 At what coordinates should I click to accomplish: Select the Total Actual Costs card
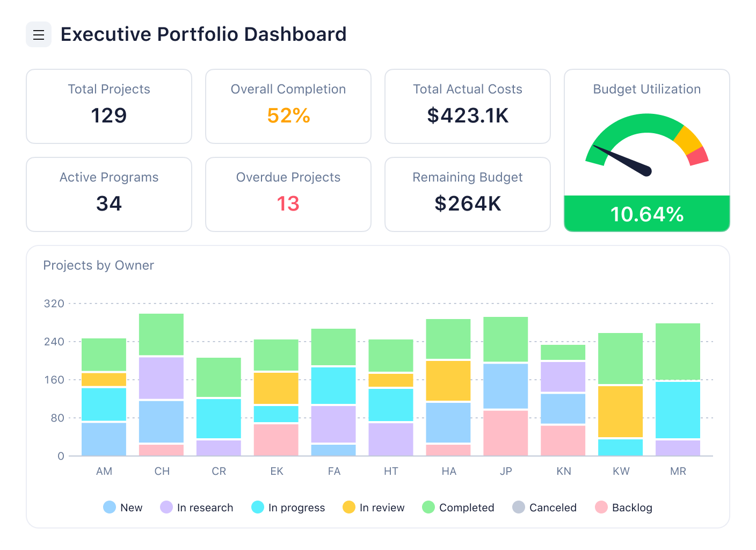[468, 106]
